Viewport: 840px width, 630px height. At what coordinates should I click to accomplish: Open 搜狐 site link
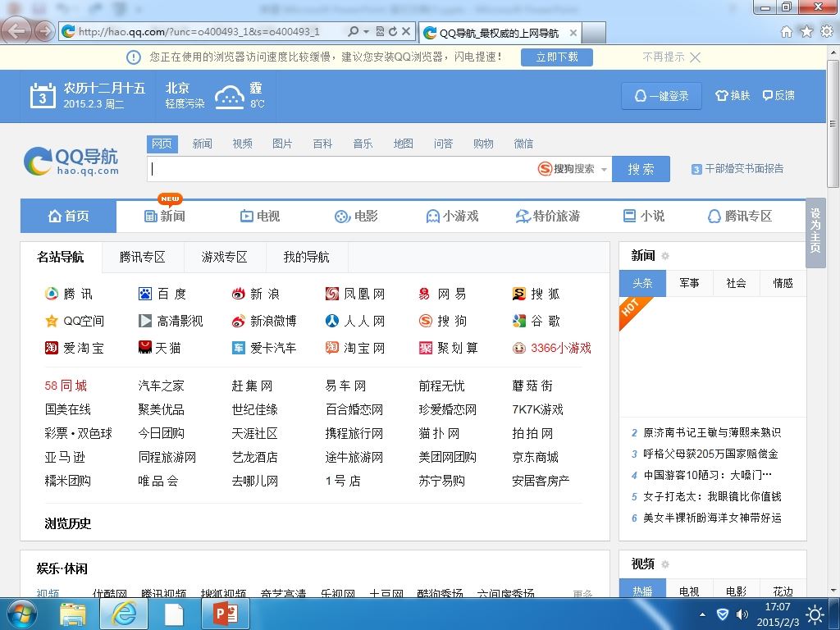click(536, 294)
